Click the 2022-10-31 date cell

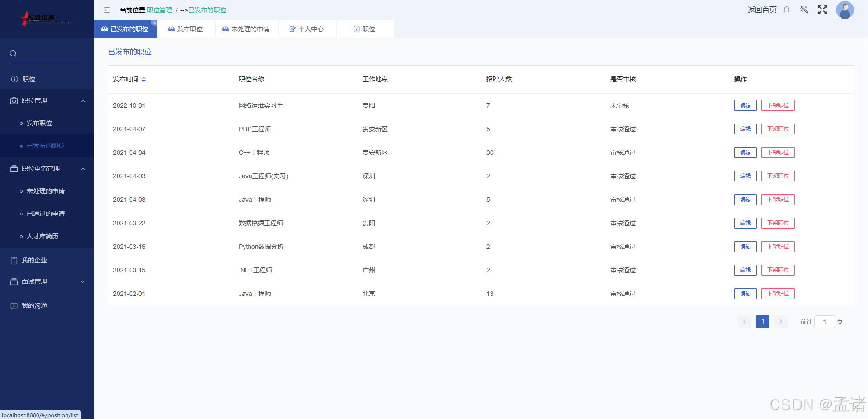click(129, 105)
